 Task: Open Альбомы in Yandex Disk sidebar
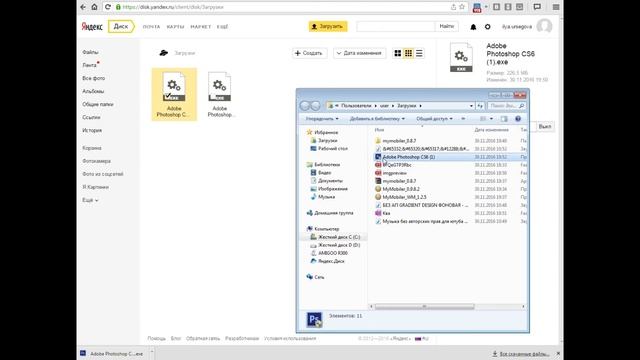point(93,91)
